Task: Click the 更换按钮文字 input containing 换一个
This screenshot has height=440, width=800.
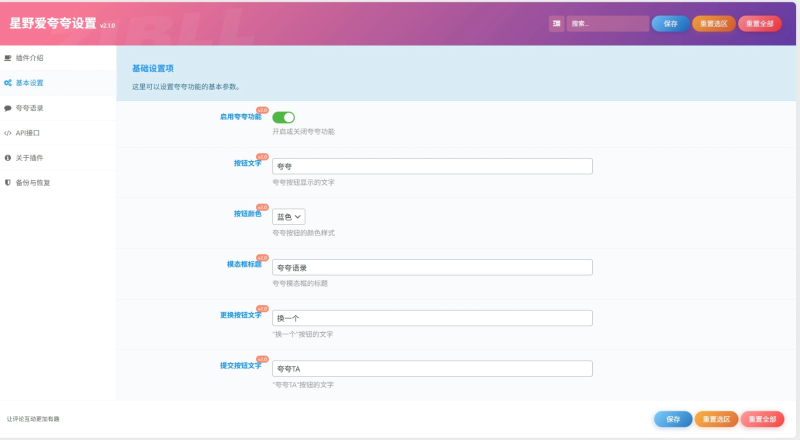Action: point(432,318)
